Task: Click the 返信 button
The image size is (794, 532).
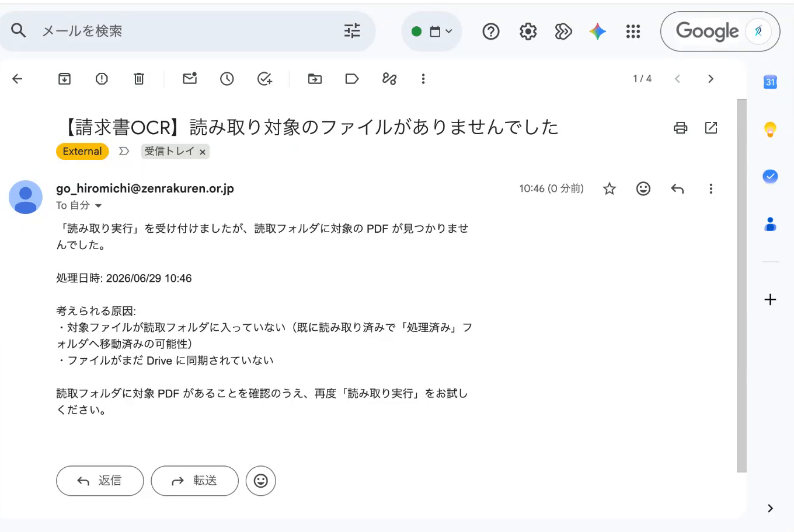Action: coord(100,481)
